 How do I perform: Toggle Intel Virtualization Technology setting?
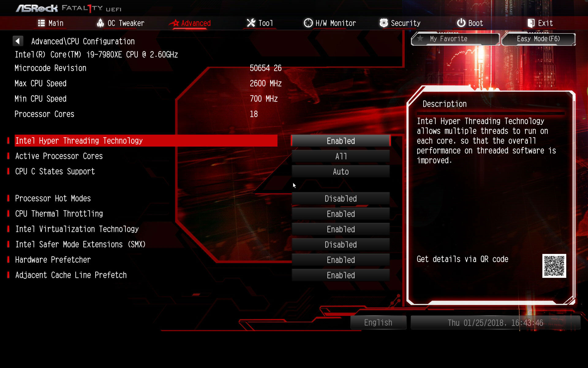[341, 229]
